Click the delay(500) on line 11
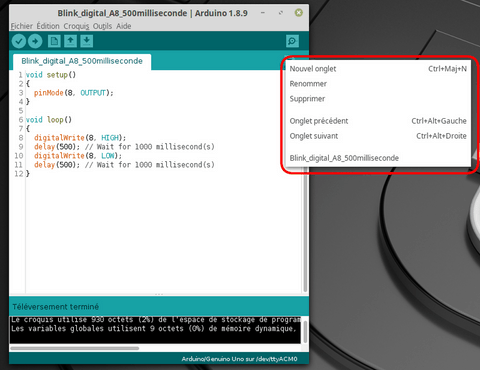480x370 pixels. coord(57,165)
